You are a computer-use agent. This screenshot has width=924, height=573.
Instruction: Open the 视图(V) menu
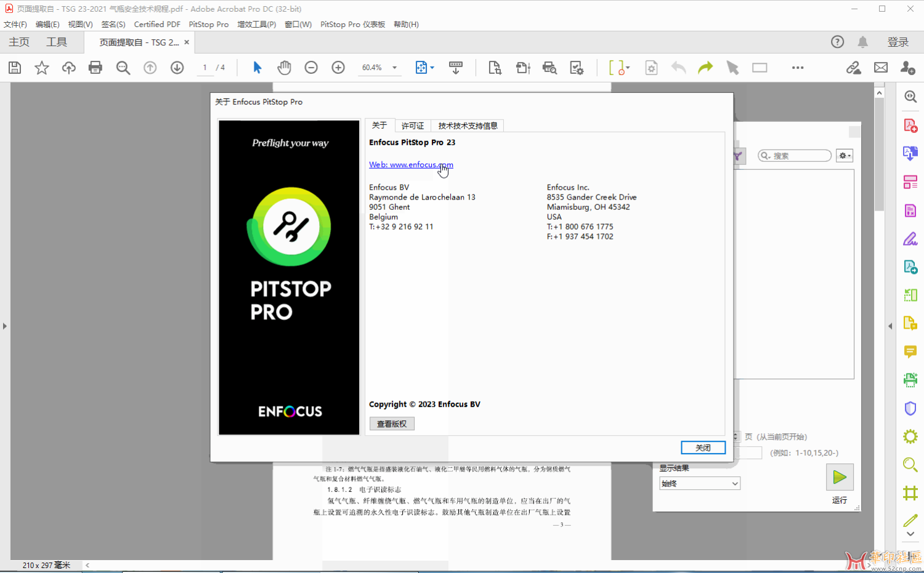pos(80,25)
